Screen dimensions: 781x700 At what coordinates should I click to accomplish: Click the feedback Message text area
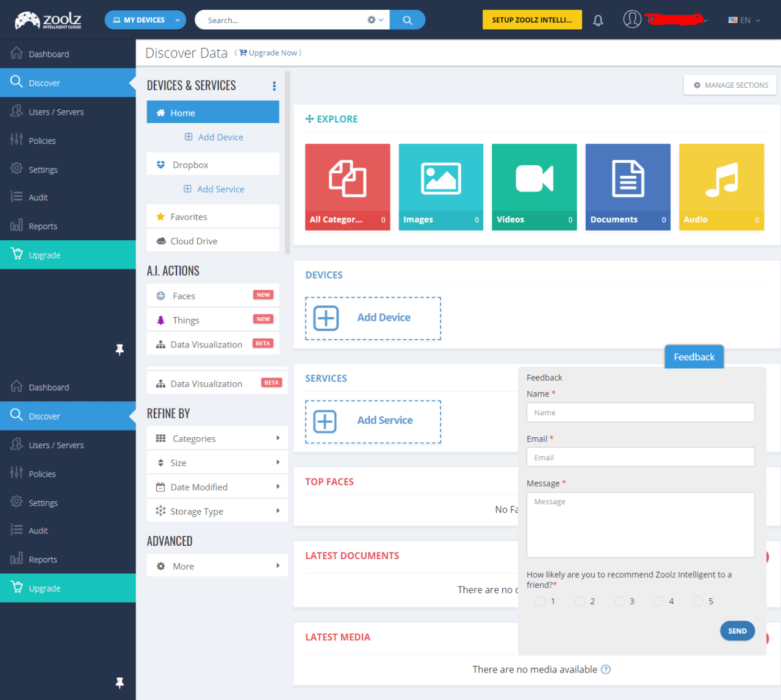(640, 525)
